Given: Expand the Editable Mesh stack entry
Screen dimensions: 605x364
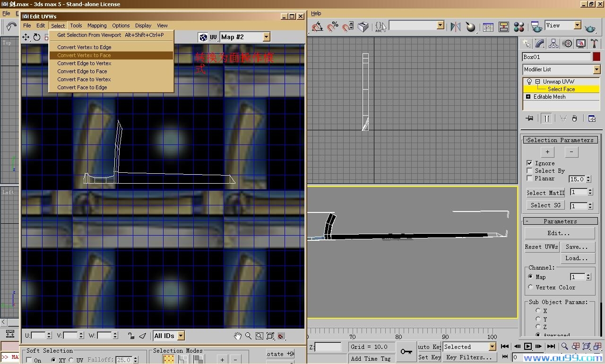Looking at the screenshot, I should point(528,97).
